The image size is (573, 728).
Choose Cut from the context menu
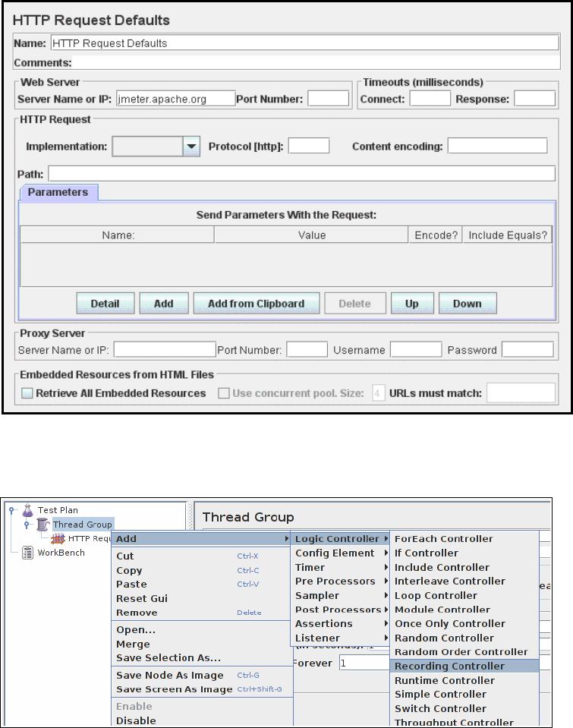click(202, 556)
